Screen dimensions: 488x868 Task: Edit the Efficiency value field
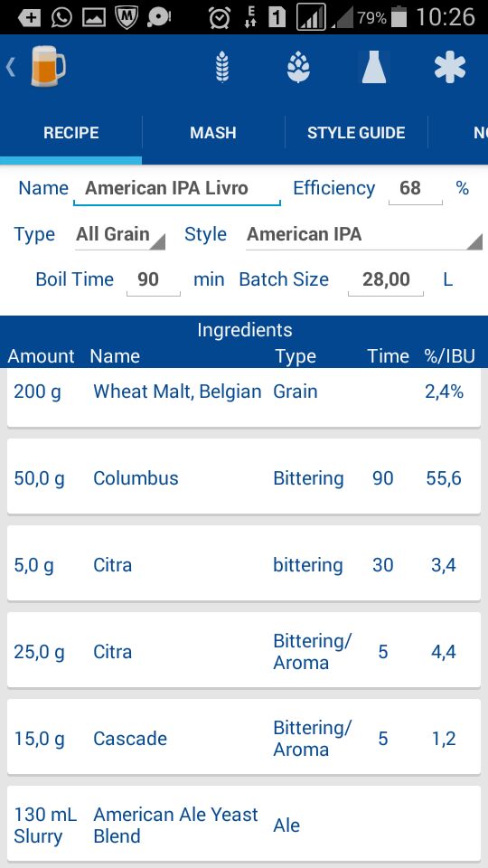[416, 189]
